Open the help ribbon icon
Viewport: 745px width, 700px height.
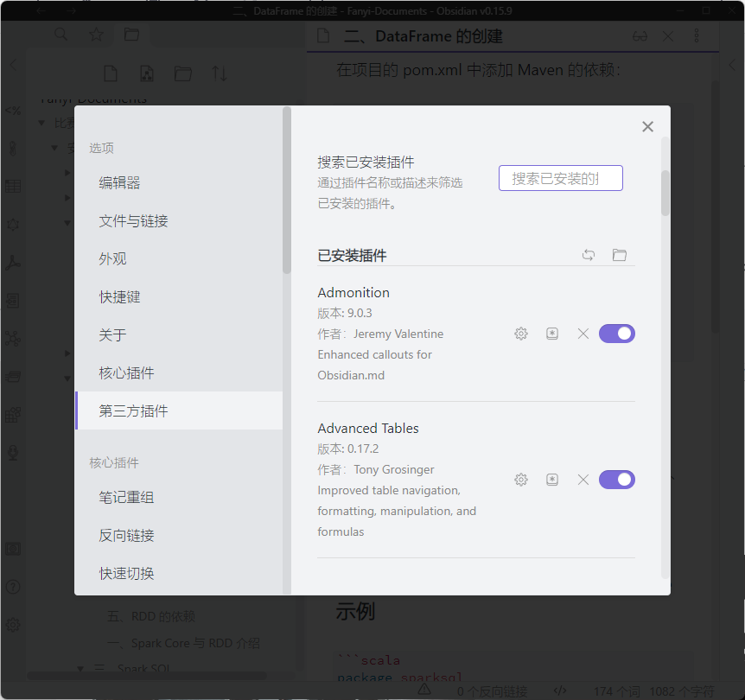13,587
